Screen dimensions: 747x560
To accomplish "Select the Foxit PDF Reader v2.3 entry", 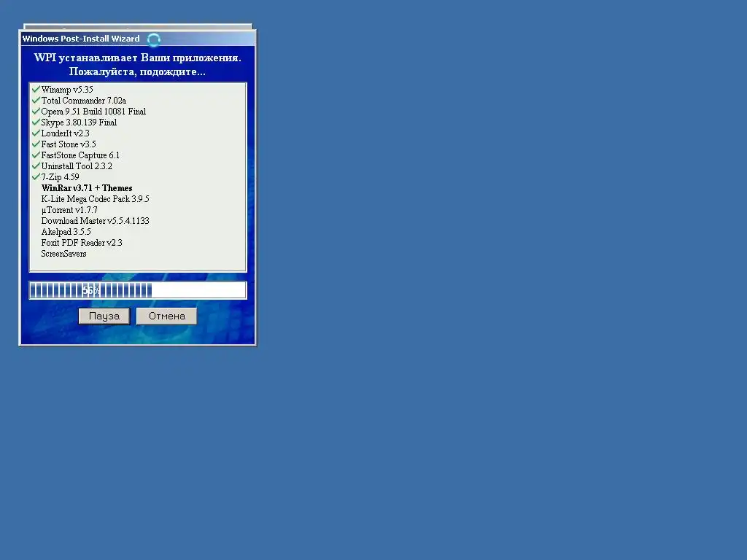I will tap(82, 243).
